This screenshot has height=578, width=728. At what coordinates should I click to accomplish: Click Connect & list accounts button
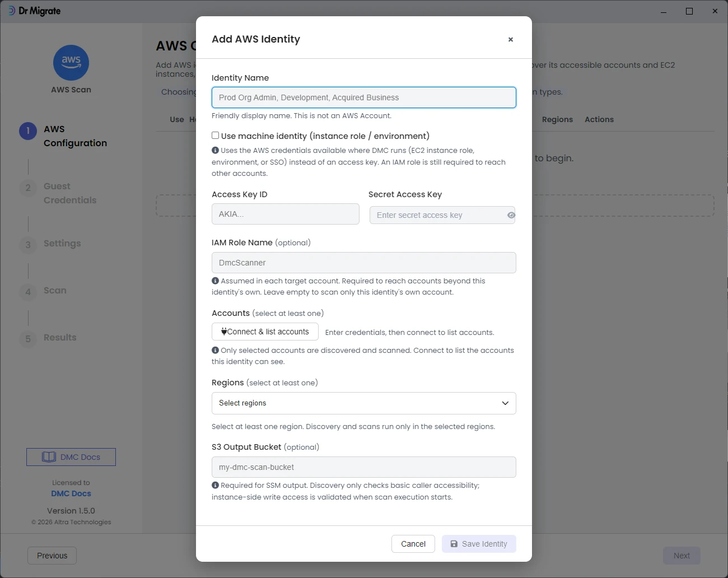[x=265, y=332]
